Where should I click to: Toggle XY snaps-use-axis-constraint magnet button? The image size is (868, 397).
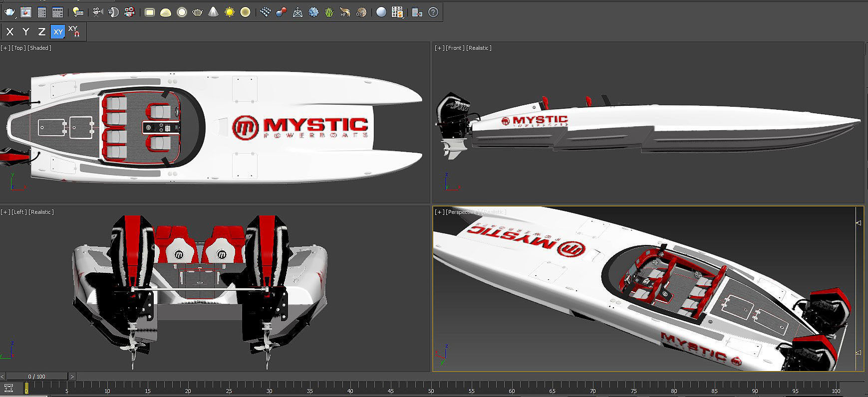click(74, 31)
